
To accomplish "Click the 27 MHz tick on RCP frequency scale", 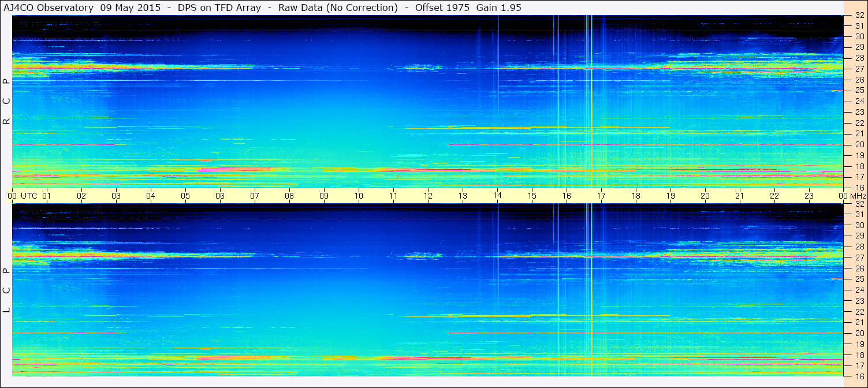I will point(859,69).
